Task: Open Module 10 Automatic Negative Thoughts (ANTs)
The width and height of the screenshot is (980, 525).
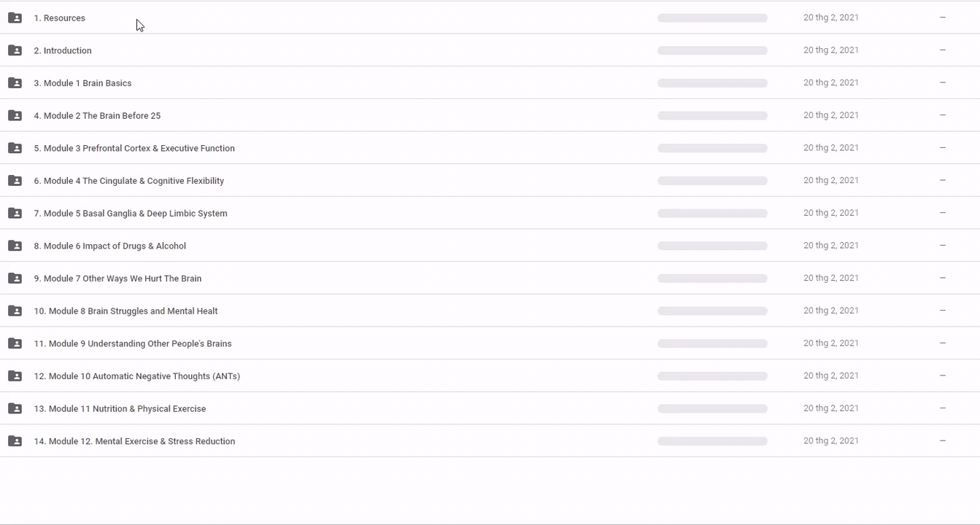Action: tap(137, 376)
